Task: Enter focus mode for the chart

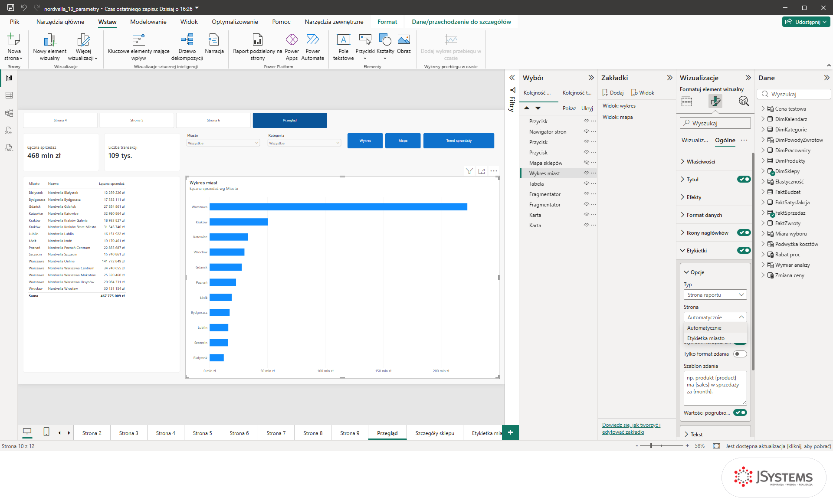Action: [x=482, y=171]
